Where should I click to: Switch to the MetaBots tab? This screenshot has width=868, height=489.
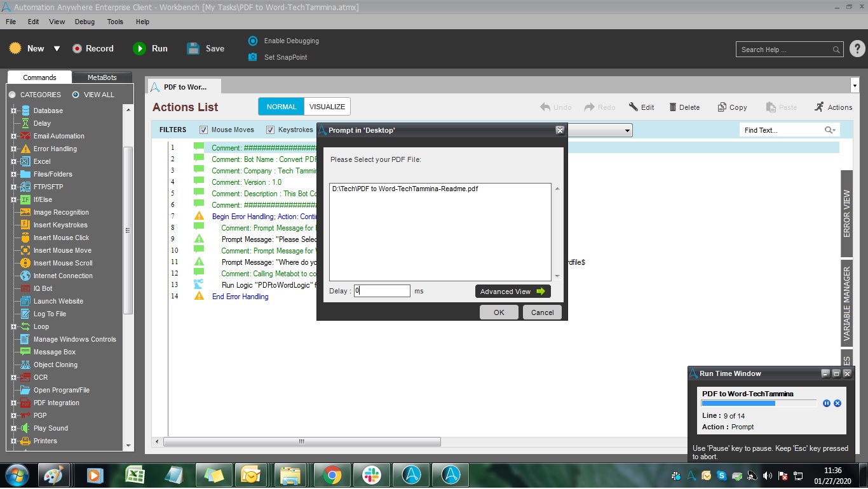pyautogui.click(x=102, y=77)
